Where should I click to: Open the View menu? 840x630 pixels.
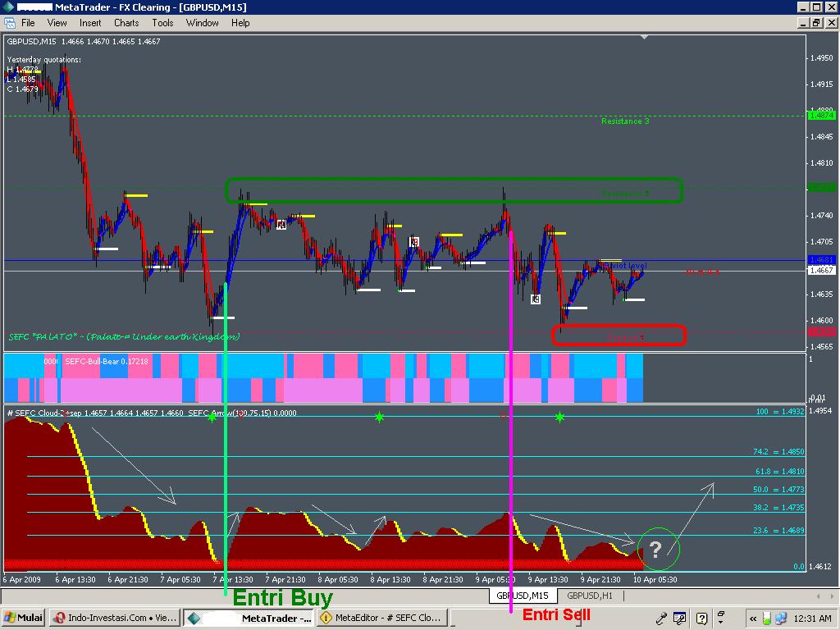[57, 23]
